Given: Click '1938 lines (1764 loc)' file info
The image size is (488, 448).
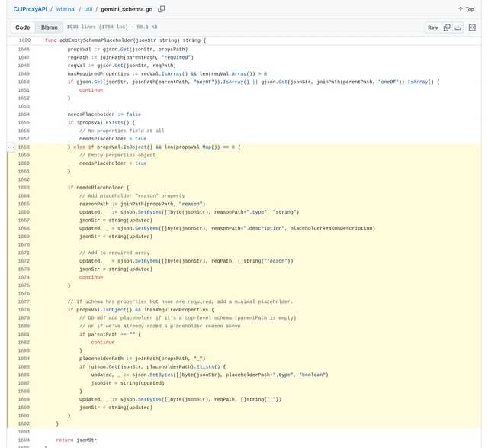Looking at the screenshot, I should click(97, 27).
